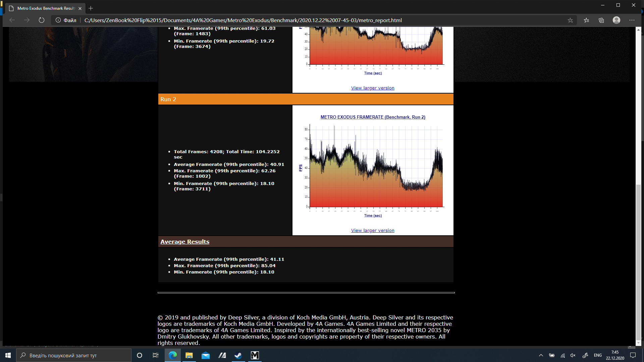This screenshot has width=644, height=362.
Task: Open the Wi-Fi network tray icon
Action: pyautogui.click(x=563, y=355)
